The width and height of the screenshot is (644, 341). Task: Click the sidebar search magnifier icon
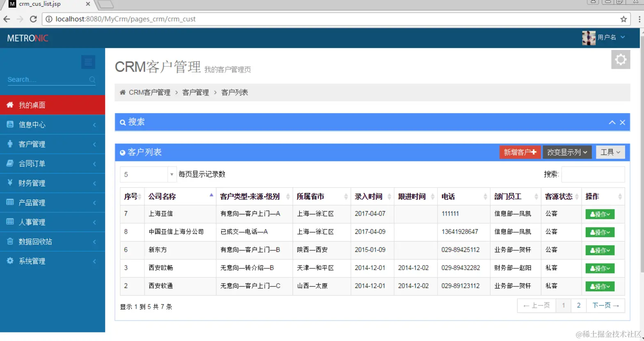pos(92,80)
